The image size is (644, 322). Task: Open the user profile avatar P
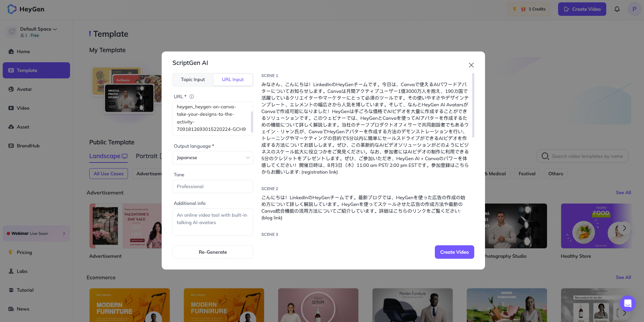pos(635,9)
